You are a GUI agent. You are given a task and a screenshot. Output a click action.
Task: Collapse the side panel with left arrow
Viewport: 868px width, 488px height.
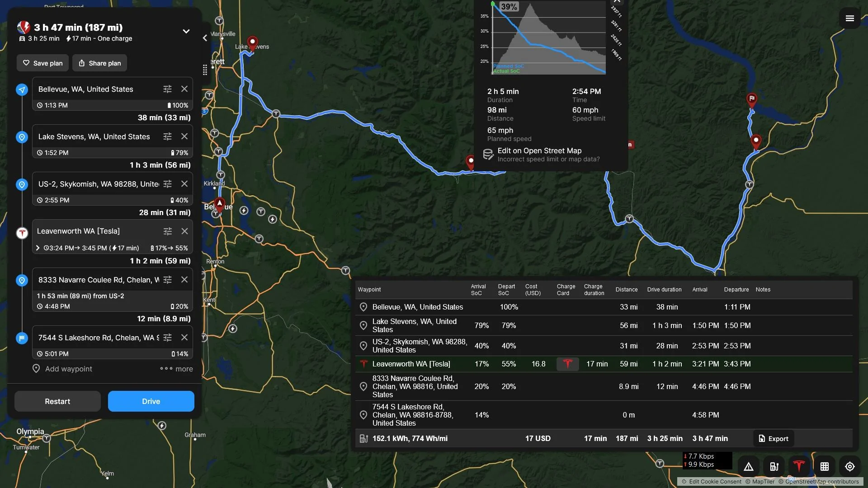pyautogui.click(x=205, y=38)
